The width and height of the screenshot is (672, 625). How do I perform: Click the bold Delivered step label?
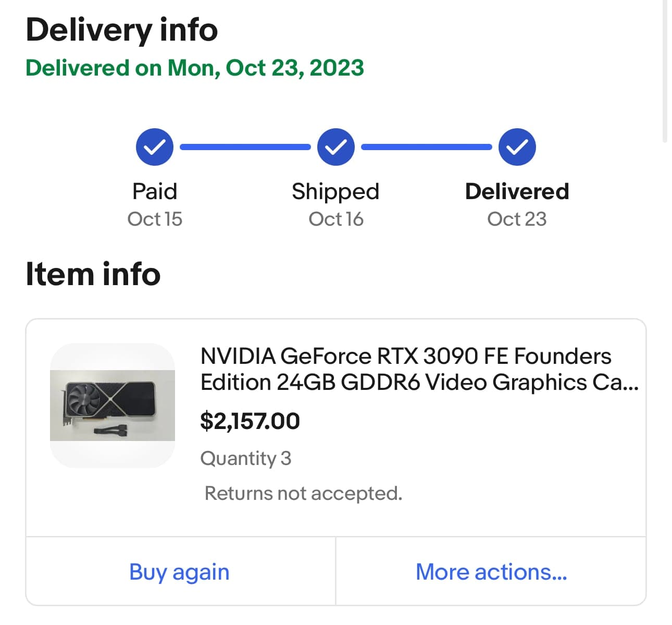click(517, 191)
